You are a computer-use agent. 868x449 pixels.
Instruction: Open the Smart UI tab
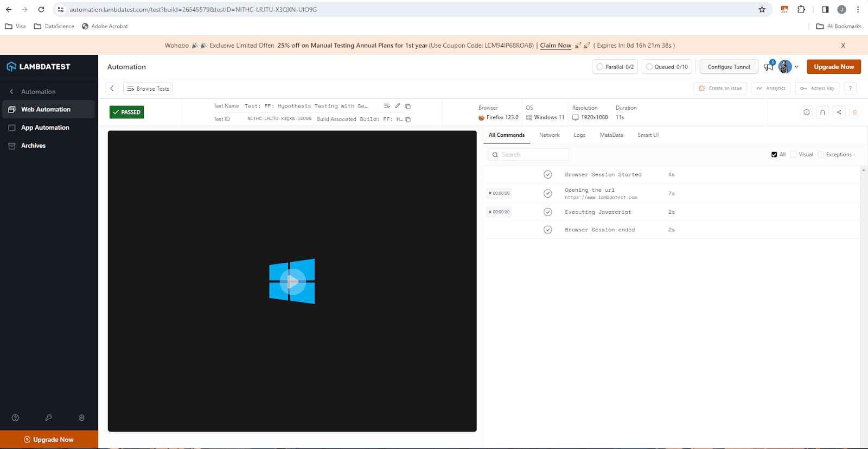(648, 135)
